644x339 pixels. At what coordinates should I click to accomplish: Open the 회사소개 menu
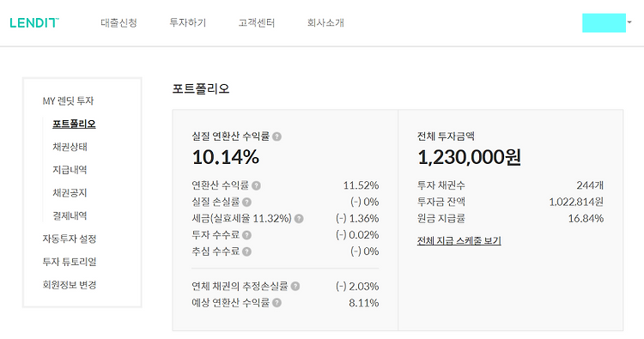(x=325, y=22)
